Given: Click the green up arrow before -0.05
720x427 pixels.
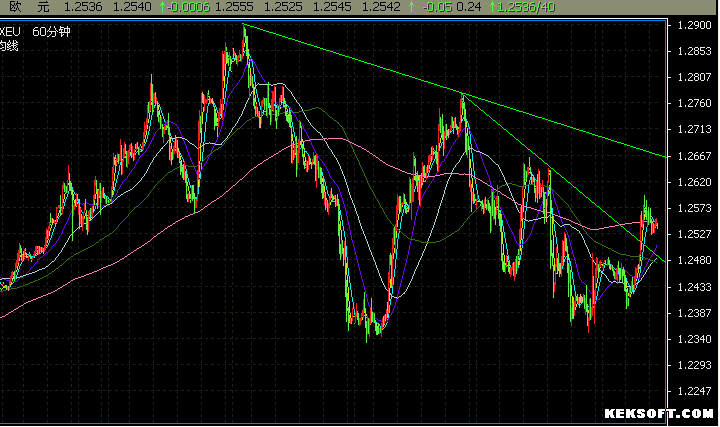Looking at the screenshot, I should click(x=411, y=7).
